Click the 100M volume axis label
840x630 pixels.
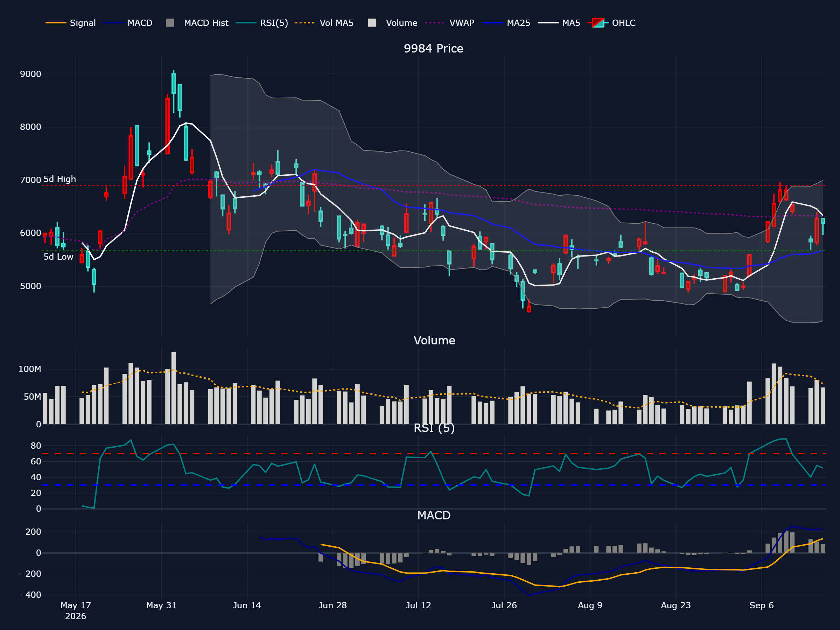[x=30, y=369]
